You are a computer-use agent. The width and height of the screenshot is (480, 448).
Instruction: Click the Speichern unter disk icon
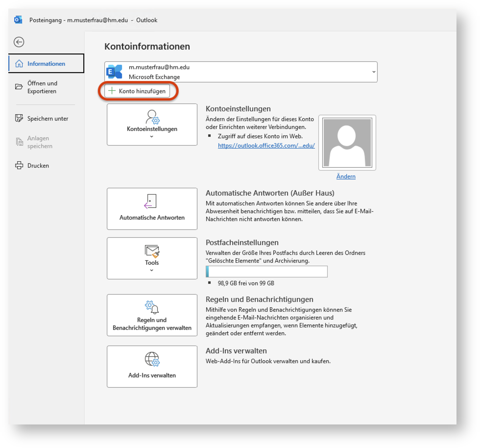(x=19, y=118)
